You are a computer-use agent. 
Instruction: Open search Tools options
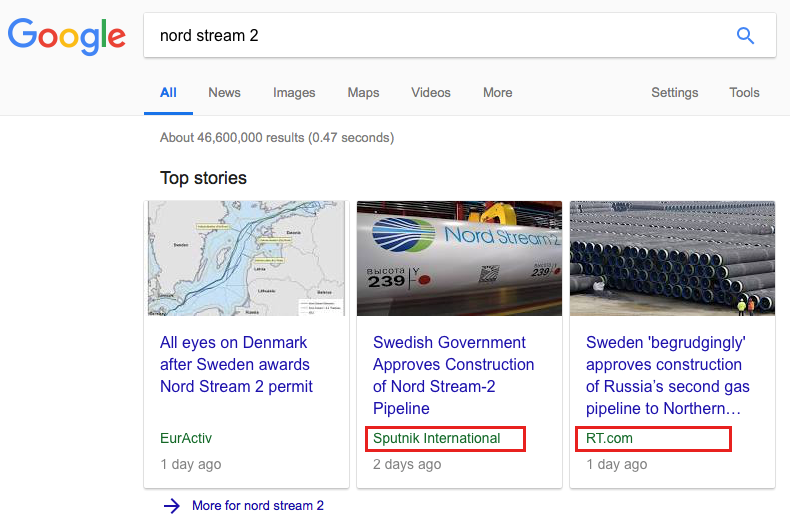(x=744, y=93)
